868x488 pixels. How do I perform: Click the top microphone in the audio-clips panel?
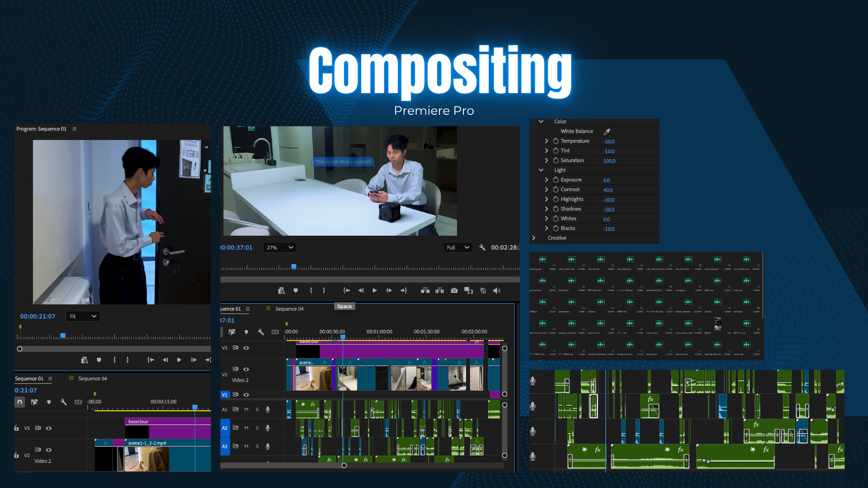click(x=533, y=381)
